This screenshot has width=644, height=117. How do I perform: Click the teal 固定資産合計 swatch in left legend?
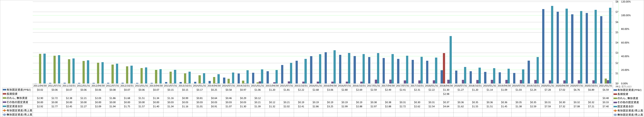(4, 107)
